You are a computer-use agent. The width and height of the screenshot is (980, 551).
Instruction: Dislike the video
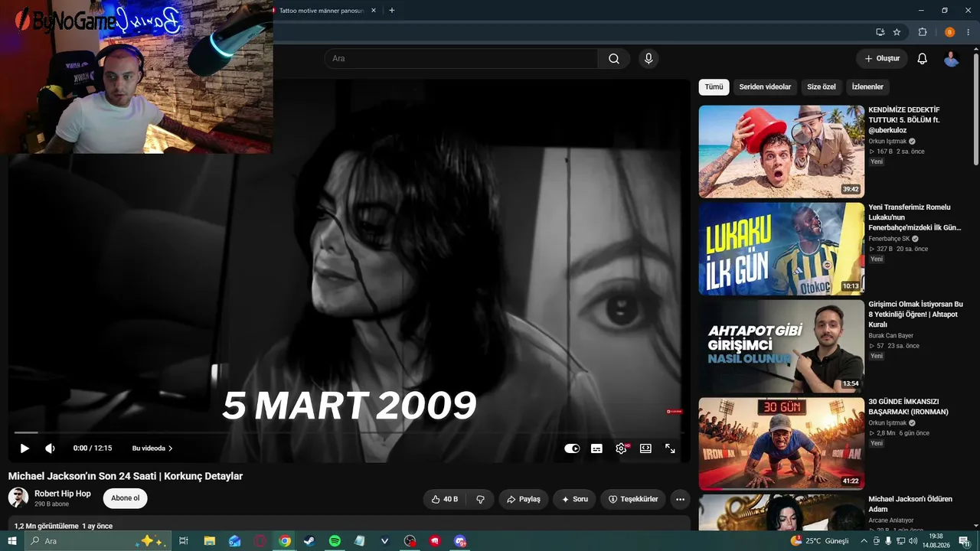click(x=480, y=499)
